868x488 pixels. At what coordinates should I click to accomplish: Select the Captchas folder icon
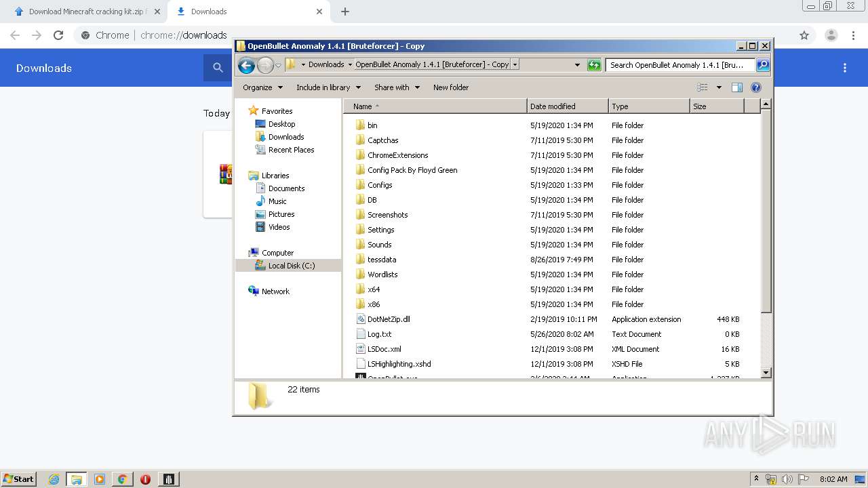361,140
